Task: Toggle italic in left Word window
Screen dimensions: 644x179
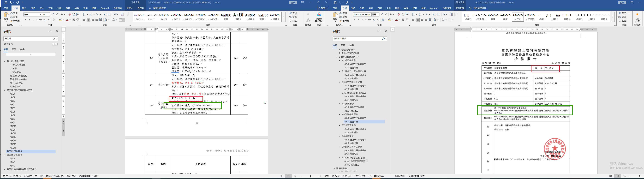Action: coord(29,20)
